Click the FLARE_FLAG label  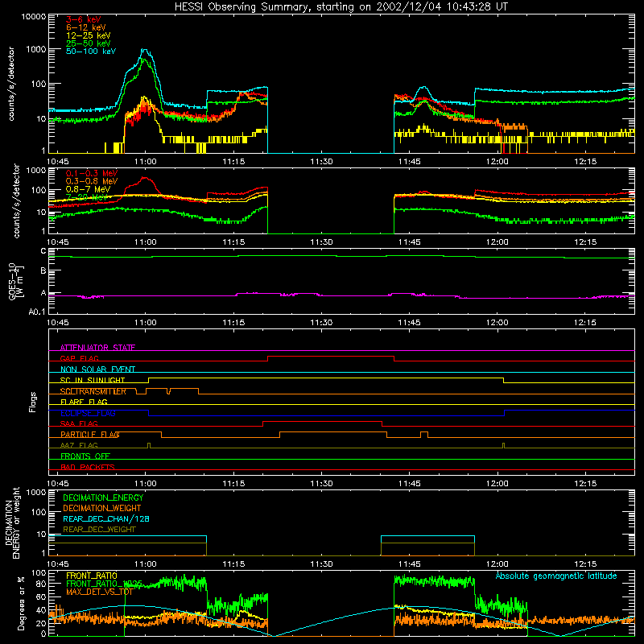click(x=84, y=402)
